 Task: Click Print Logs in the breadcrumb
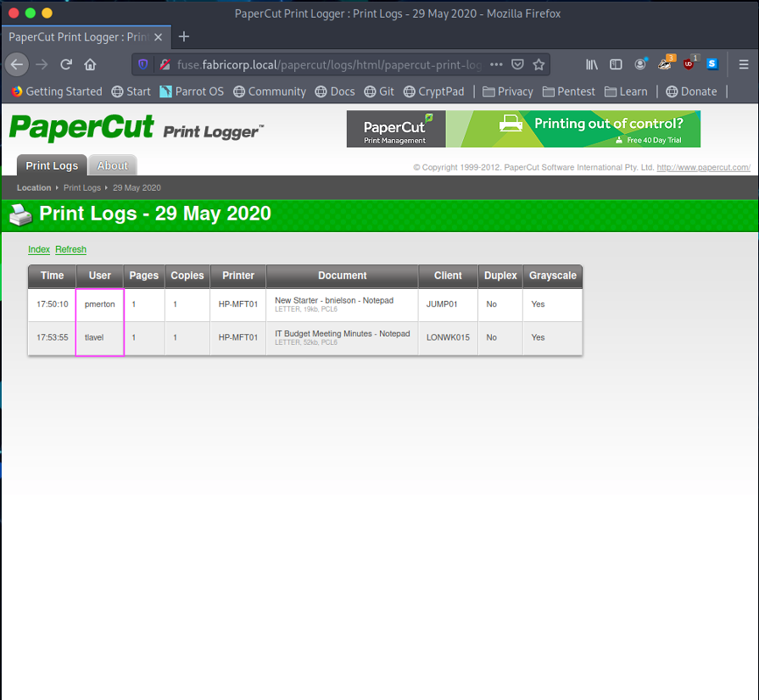(x=82, y=187)
